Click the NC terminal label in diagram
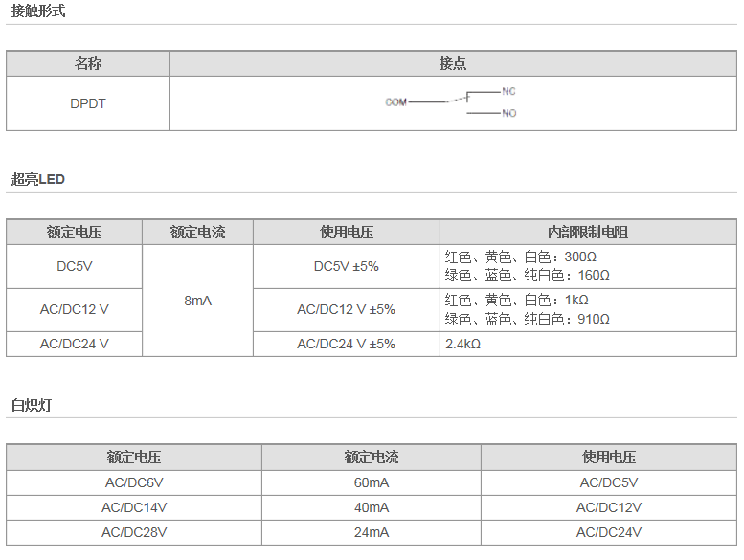The image size is (744, 560). (508, 91)
